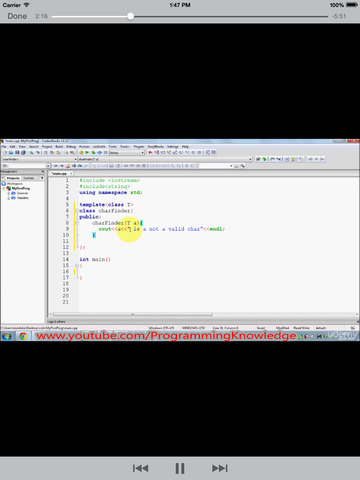The height and width of the screenshot is (480, 360).
Task: Select the MyFirstProg project node
Action: click(x=21, y=188)
